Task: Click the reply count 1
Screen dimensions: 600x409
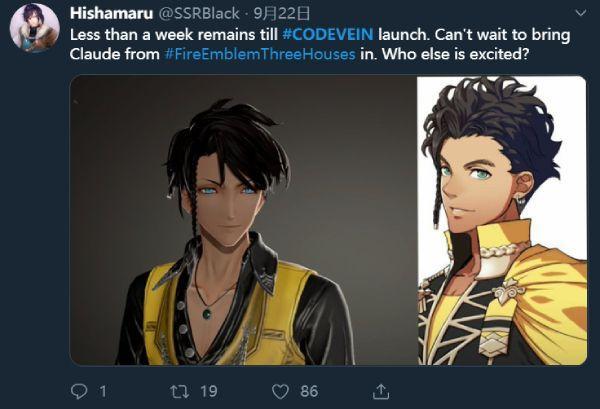Action: (x=102, y=391)
